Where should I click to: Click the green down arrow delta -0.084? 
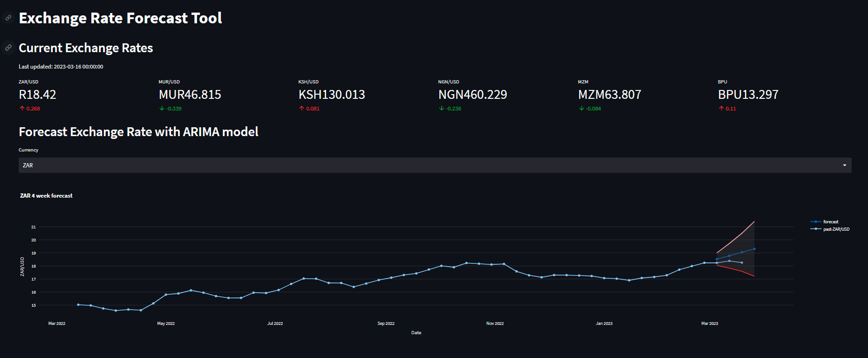click(589, 109)
